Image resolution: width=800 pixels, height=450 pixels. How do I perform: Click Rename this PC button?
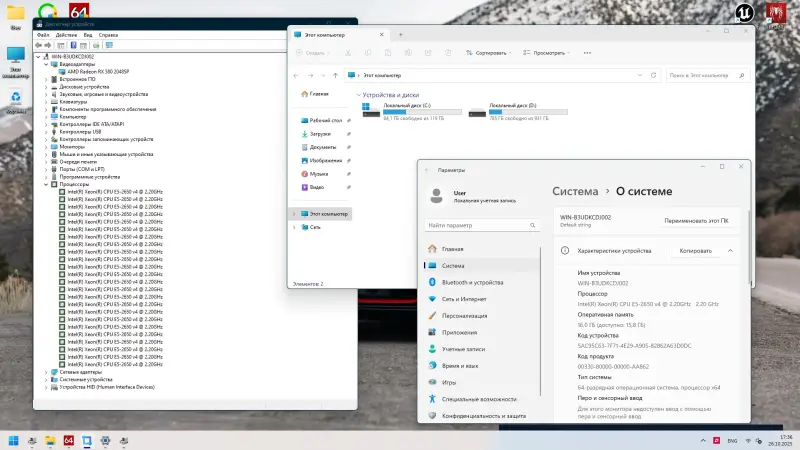click(x=695, y=220)
